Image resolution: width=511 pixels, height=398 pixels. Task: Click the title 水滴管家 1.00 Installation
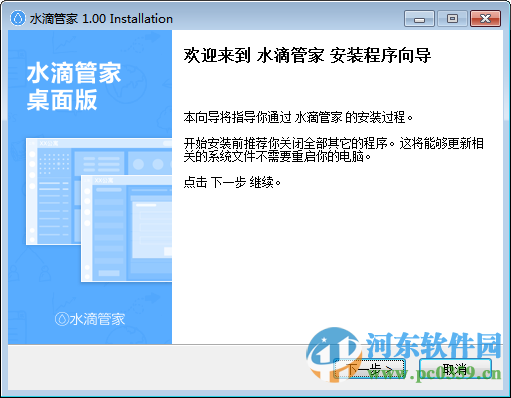coord(101,19)
